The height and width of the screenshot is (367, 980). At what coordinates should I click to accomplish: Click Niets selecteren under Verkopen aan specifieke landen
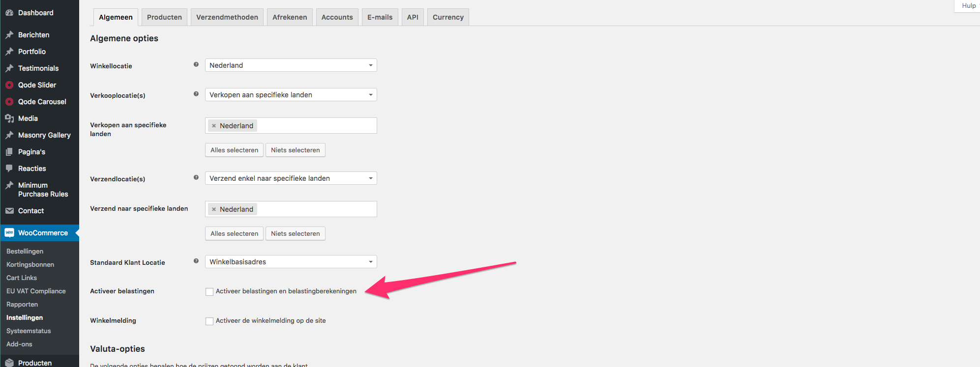(296, 150)
